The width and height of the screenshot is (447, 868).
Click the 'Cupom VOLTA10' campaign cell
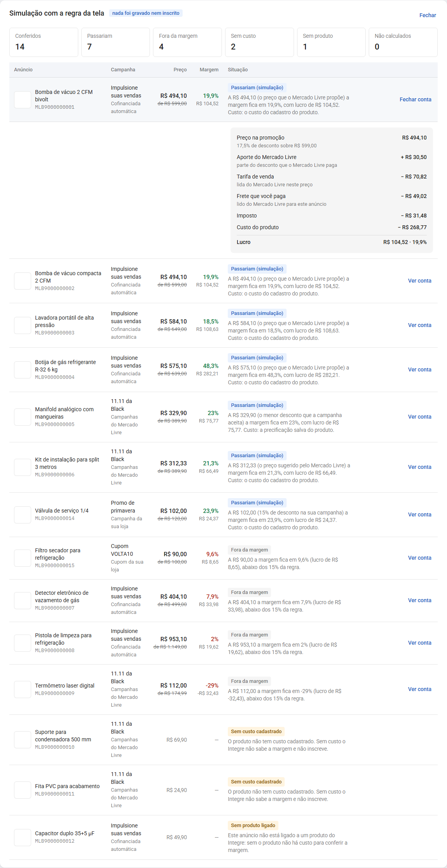point(127,558)
